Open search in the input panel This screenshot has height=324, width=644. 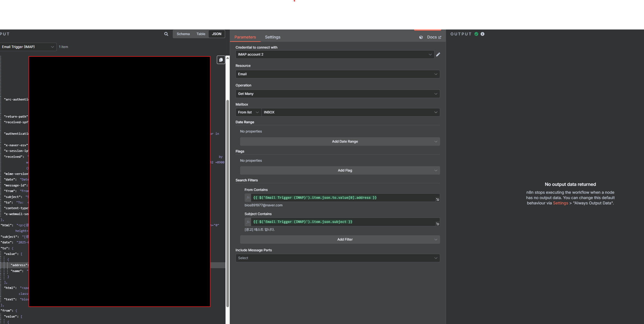(166, 34)
